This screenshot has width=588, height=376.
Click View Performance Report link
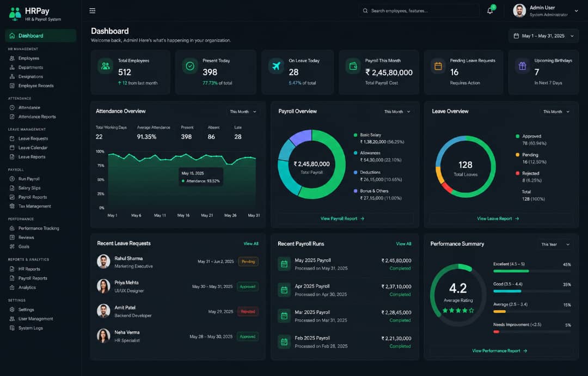click(499, 351)
